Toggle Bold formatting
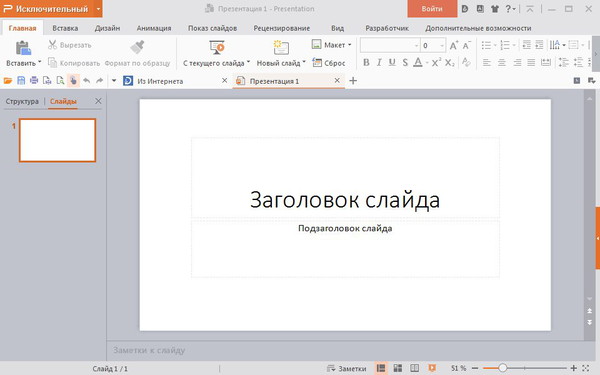The width and height of the screenshot is (600, 375). 366,62
